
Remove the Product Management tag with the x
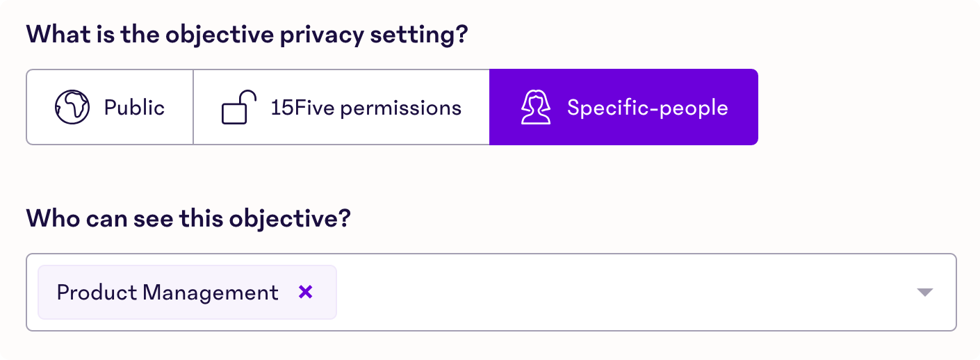(305, 292)
